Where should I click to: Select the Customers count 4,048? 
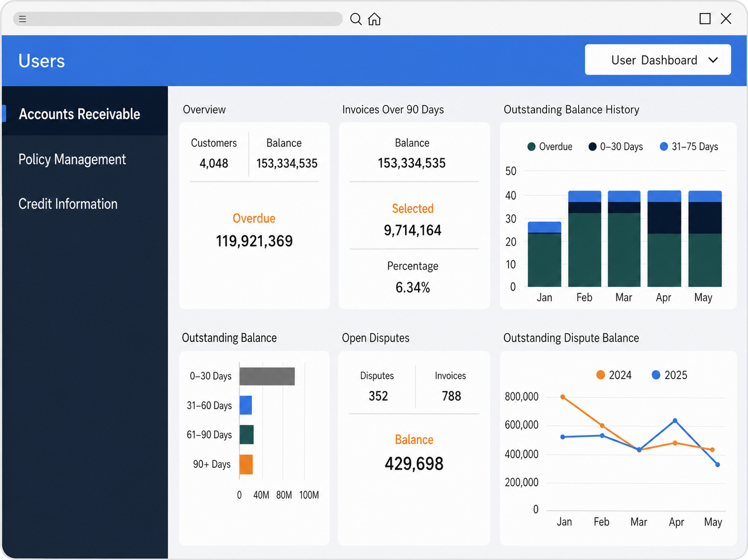[214, 164]
